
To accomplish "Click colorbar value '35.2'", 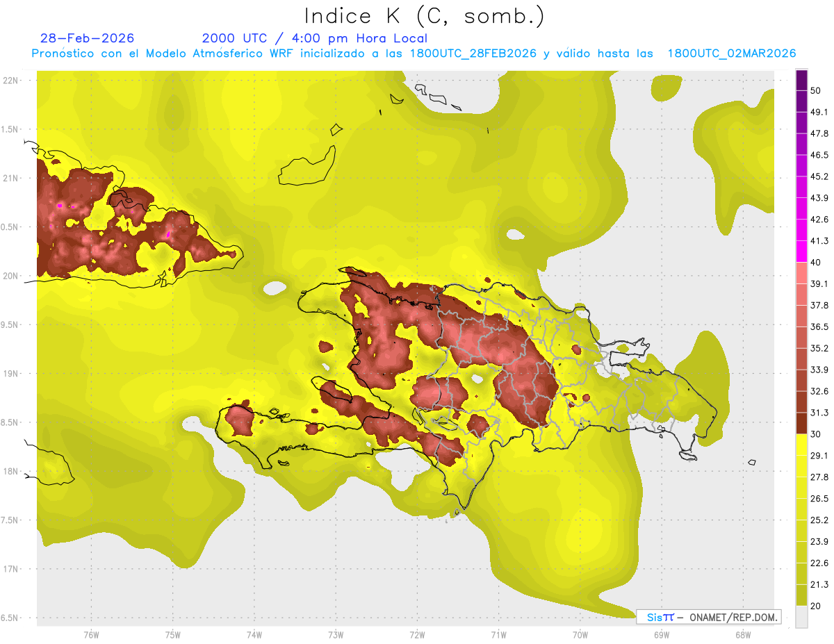I will [x=819, y=348].
